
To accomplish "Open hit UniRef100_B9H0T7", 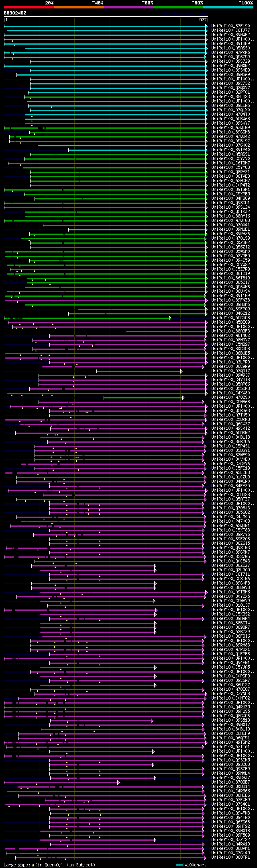I will [x=230, y=724].
